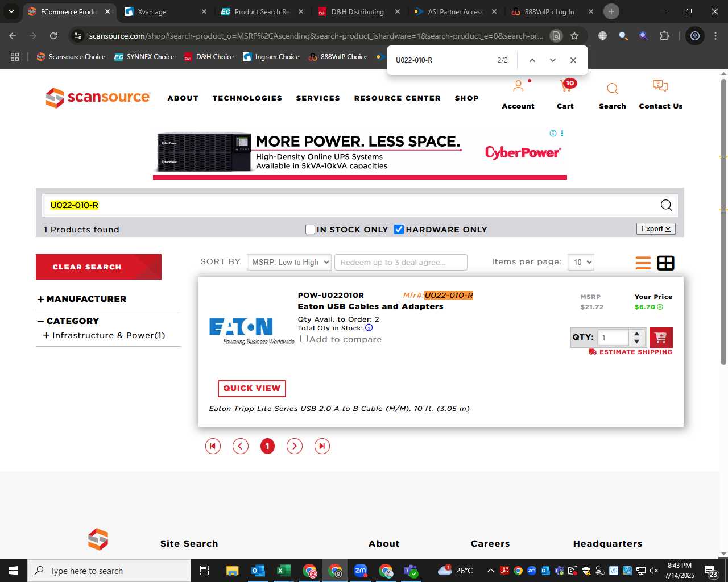The width and height of the screenshot is (728, 582).
Task: Find previous match in find bar
Action: pyautogui.click(x=532, y=60)
